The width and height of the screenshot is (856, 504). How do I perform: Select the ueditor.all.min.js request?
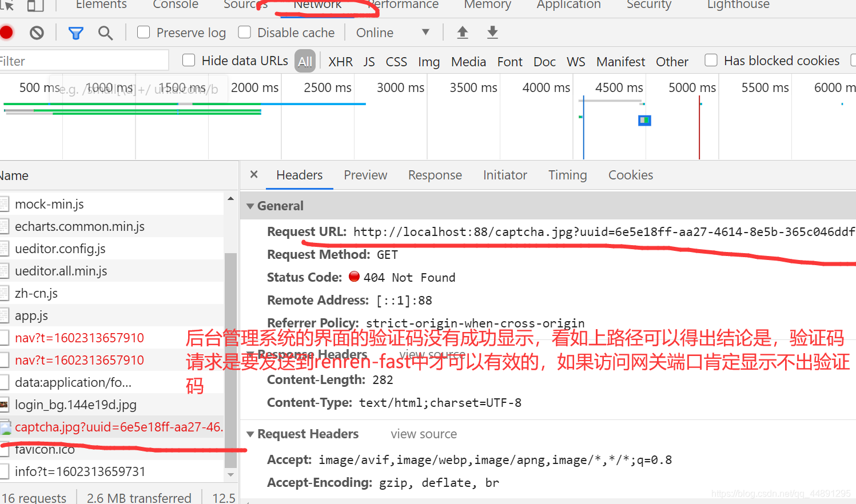[x=112, y=271]
